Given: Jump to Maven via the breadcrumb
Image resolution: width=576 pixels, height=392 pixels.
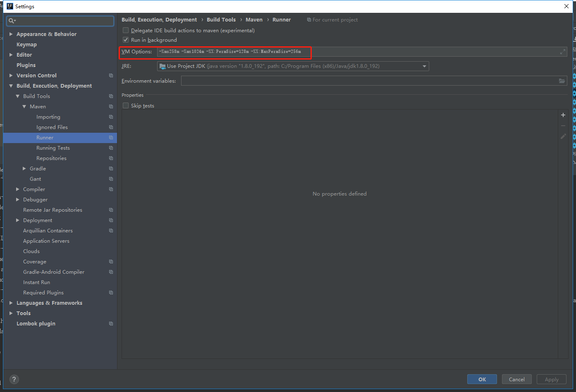Looking at the screenshot, I should point(254,19).
